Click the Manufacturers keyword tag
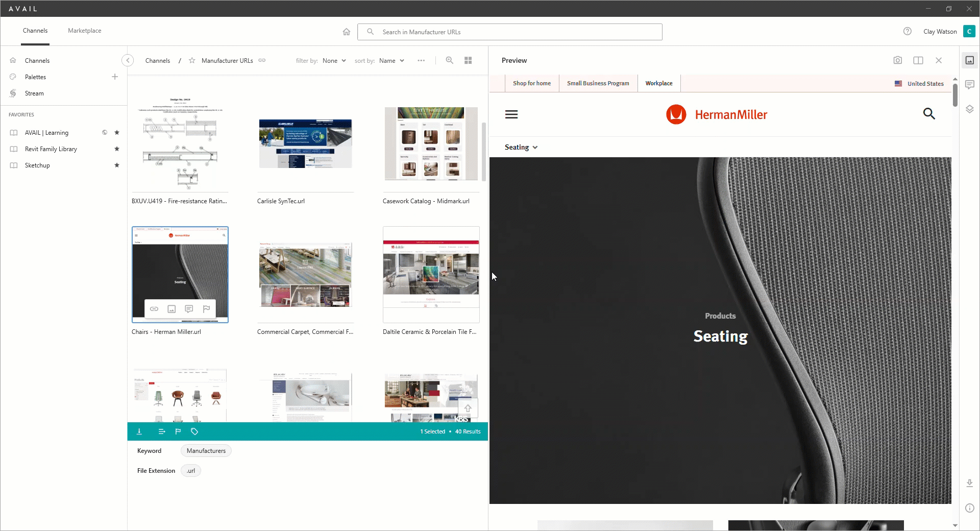The height and width of the screenshot is (531, 980). point(206,451)
